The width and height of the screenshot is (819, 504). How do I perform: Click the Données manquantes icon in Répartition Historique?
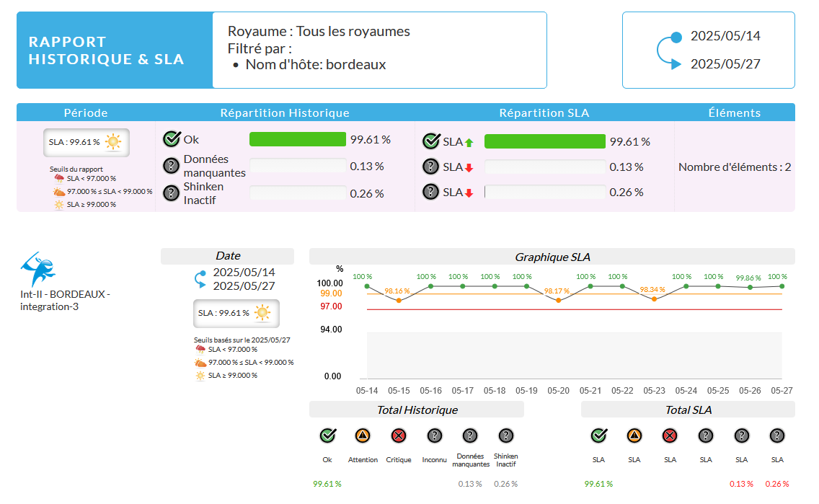171,166
